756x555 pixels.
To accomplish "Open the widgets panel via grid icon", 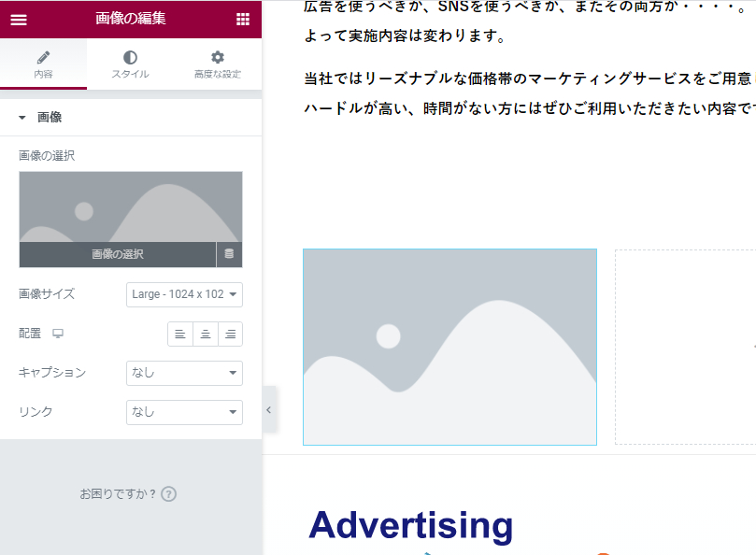I will click(x=242, y=20).
